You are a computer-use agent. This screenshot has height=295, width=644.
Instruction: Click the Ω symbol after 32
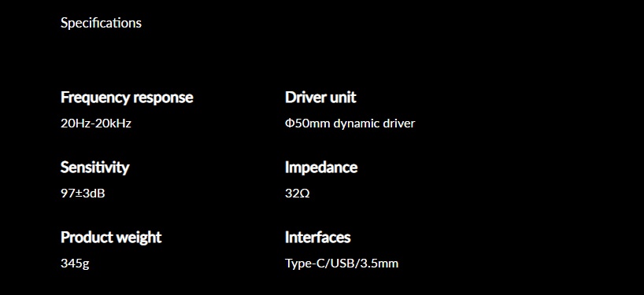[x=305, y=194]
